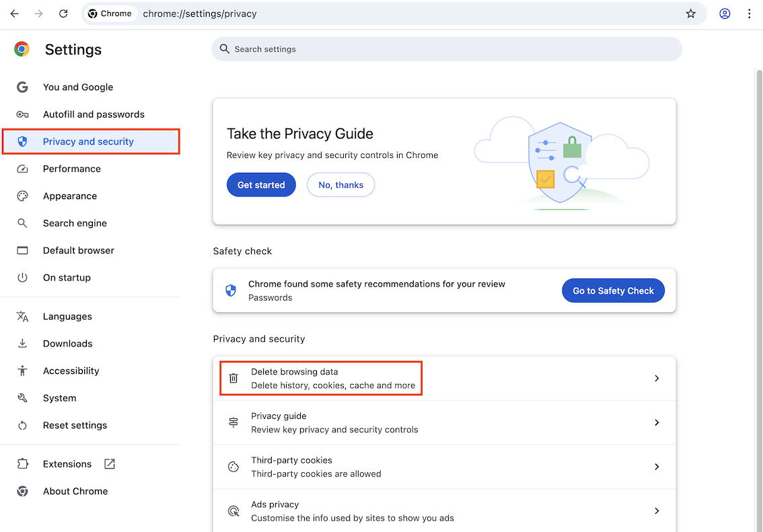
Task: Expand the Privacy guide row chevron
Action: (657, 422)
